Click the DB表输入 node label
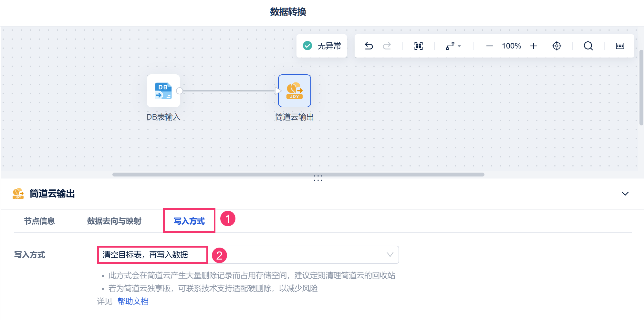Screen dimensions: 644x320 (x=163, y=117)
